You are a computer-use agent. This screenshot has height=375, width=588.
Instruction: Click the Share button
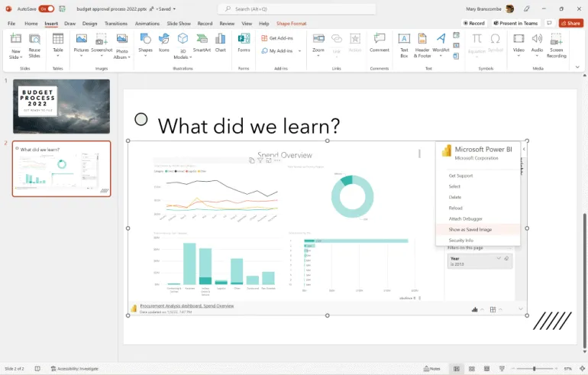click(570, 23)
